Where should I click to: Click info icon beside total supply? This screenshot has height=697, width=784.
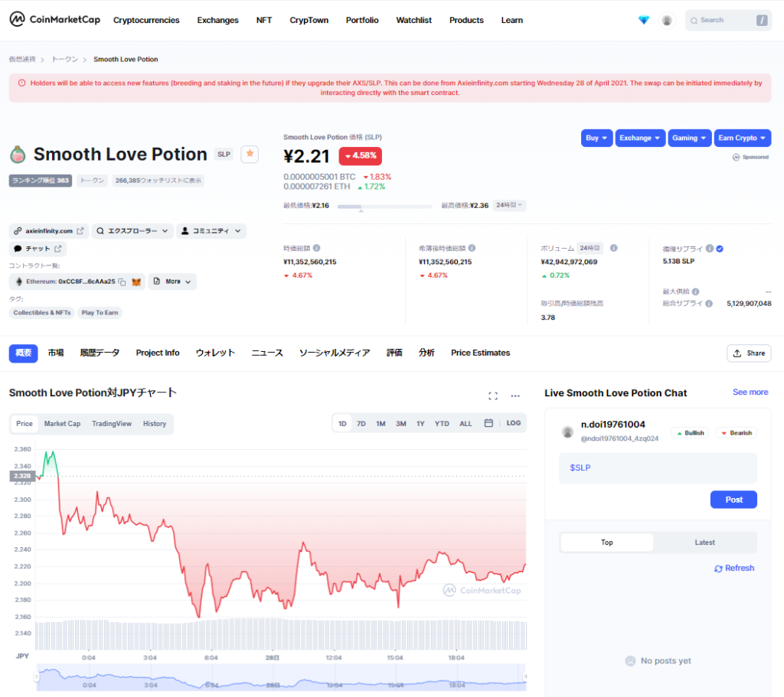click(708, 303)
